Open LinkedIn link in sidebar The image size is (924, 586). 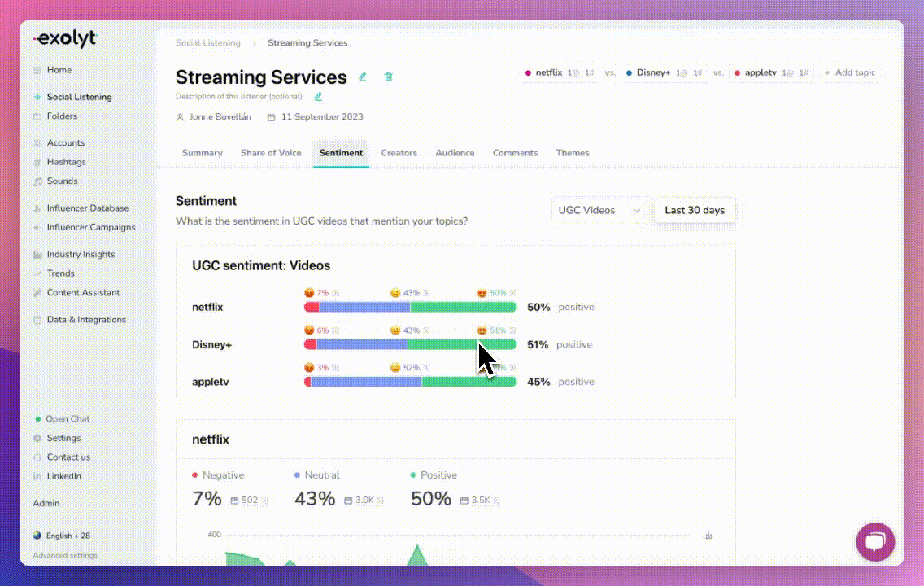(63, 476)
